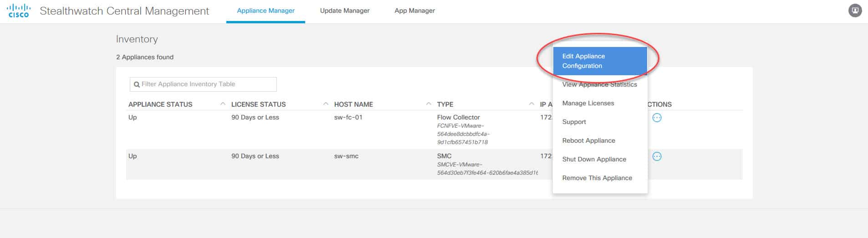Switch to Appliance Manager tab
Screen dimensions: 868x238
(266, 10)
